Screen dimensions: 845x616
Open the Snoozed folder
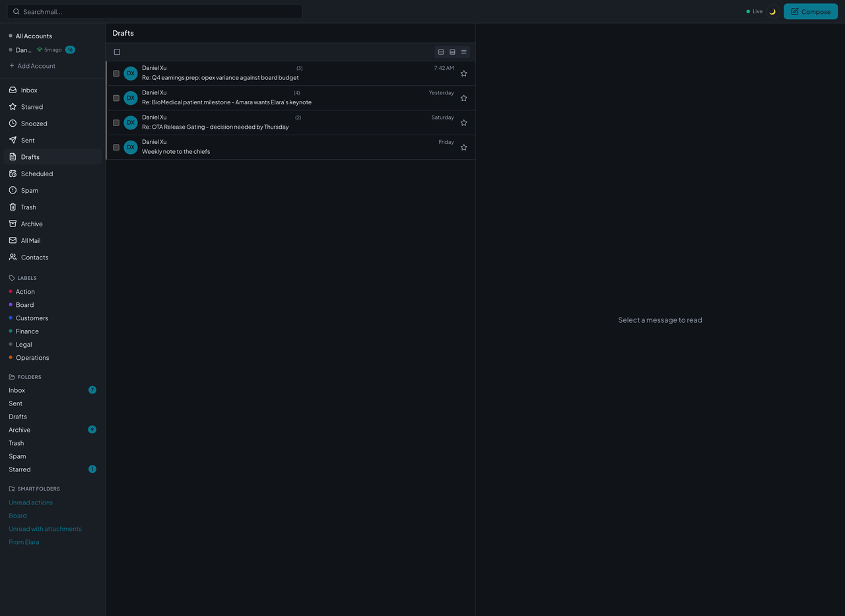(53, 123)
